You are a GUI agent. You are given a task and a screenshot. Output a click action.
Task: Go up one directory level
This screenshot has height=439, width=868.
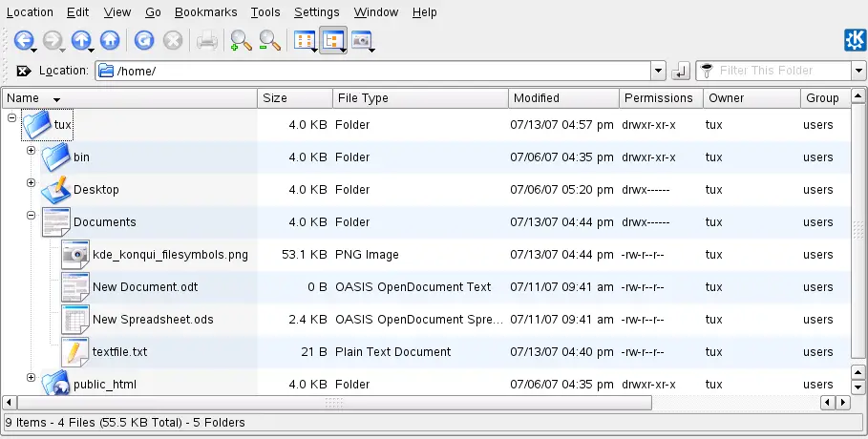click(81, 40)
